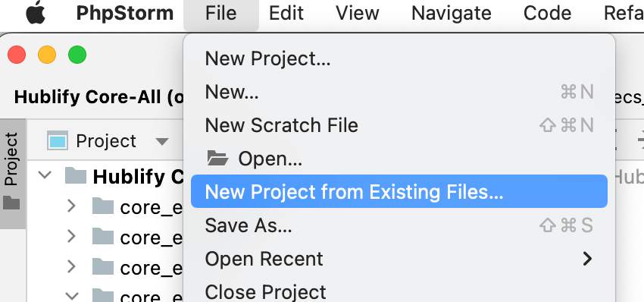
Task: Select Close Project menu entry
Action: (399, 291)
